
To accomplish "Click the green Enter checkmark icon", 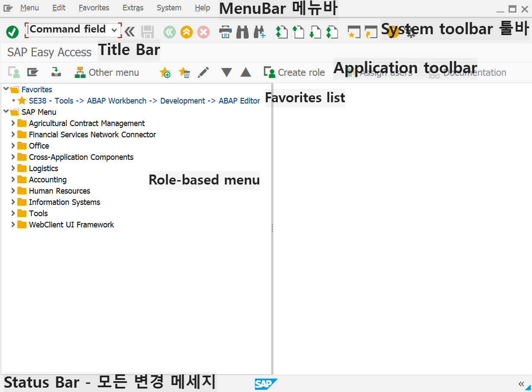I will click(12, 32).
